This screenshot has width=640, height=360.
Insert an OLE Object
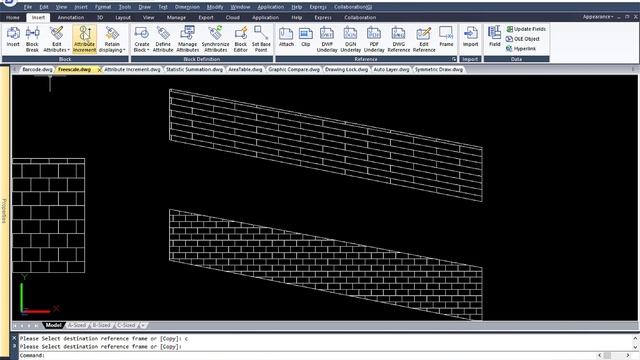click(523, 39)
